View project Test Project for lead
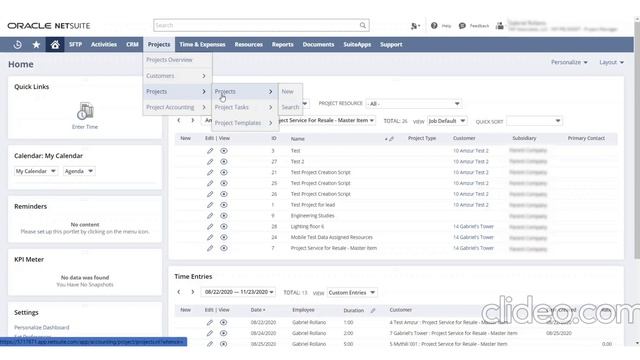Image resolution: width=640 pixels, height=360 pixels. coord(224,205)
